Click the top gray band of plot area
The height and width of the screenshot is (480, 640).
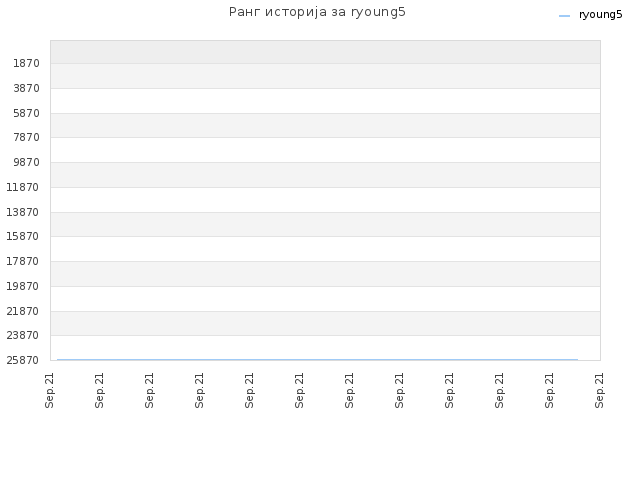click(x=325, y=52)
